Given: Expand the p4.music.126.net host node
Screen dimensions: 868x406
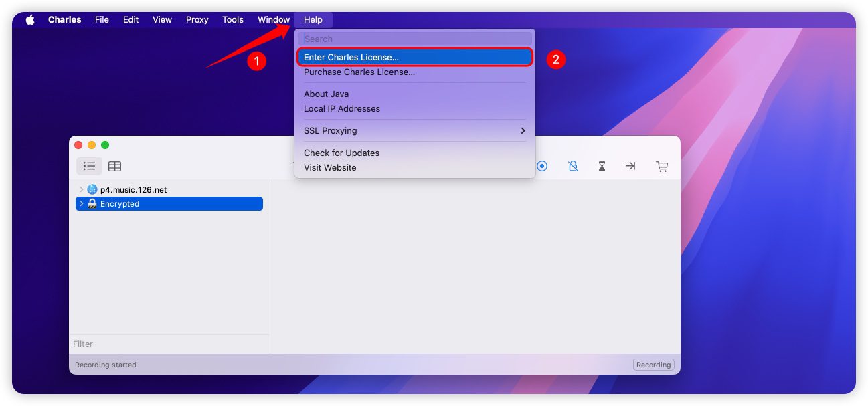Looking at the screenshot, I should pos(82,189).
